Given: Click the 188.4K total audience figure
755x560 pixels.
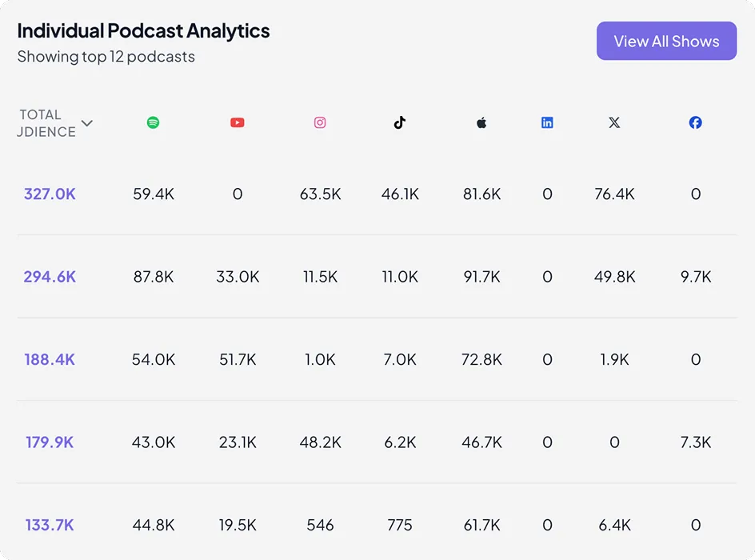Looking at the screenshot, I should click(50, 359).
